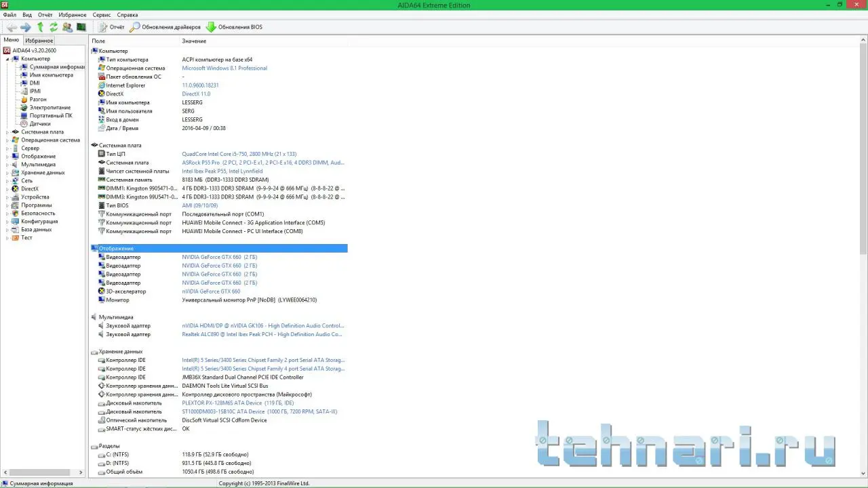Click the Отчёт toolbar button
The height and width of the screenshot is (488, 868).
click(x=112, y=27)
